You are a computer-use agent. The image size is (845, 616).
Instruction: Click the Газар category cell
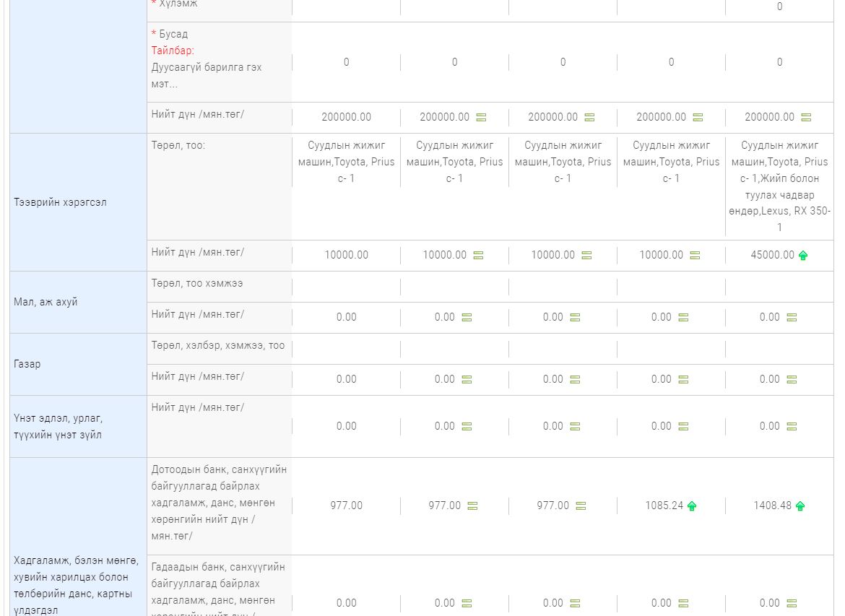[x=27, y=364]
